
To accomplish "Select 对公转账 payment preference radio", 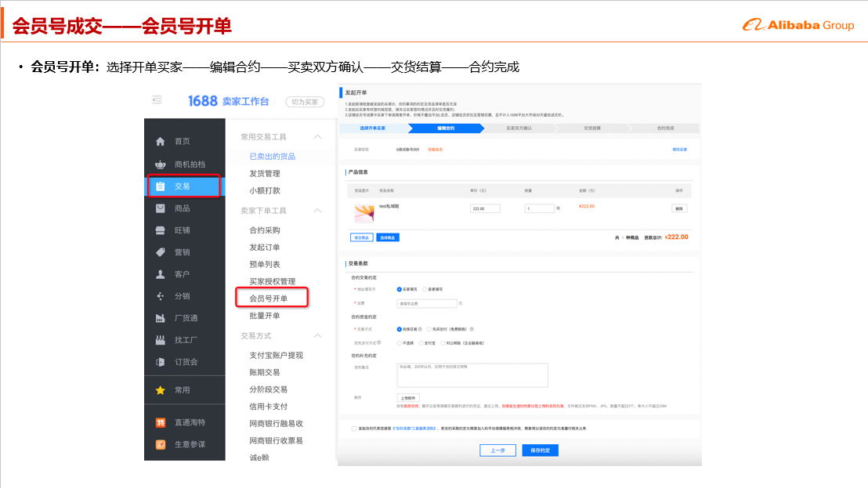I will click(x=443, y=343).
